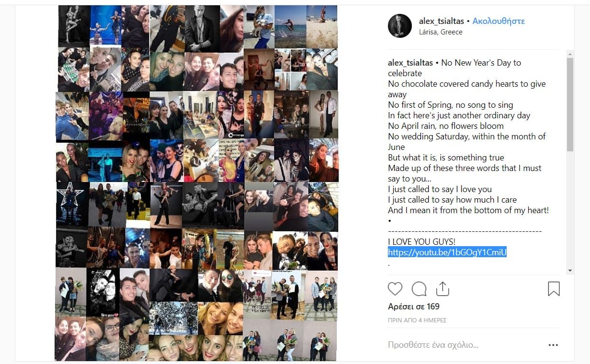The width and height of the screenshot is (590, 364).
Task: Open comments via the speech bubble icon
Action: [419, 289]
